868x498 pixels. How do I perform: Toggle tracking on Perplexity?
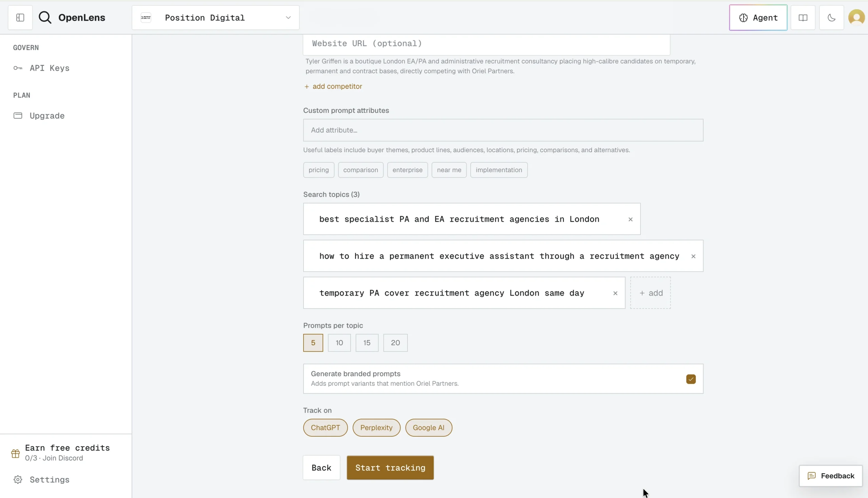click(x=376, y=427)
